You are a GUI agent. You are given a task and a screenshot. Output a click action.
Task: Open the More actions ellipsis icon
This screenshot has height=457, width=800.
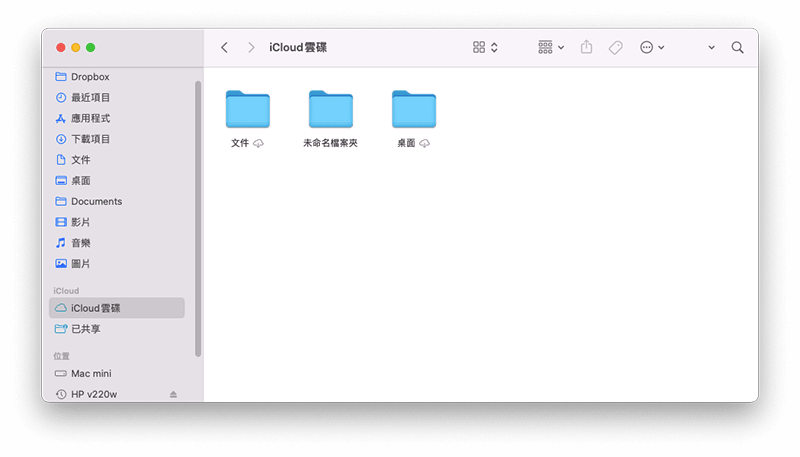click(646, 47)
